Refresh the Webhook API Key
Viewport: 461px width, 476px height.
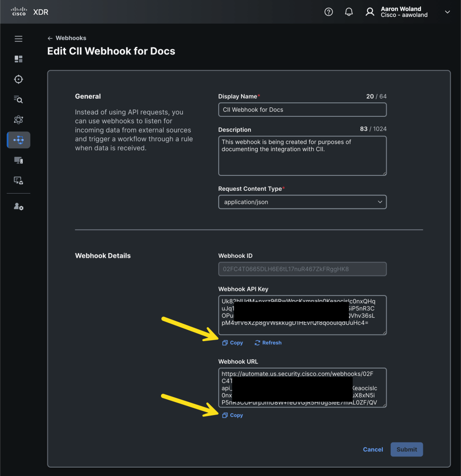[268, 342]
